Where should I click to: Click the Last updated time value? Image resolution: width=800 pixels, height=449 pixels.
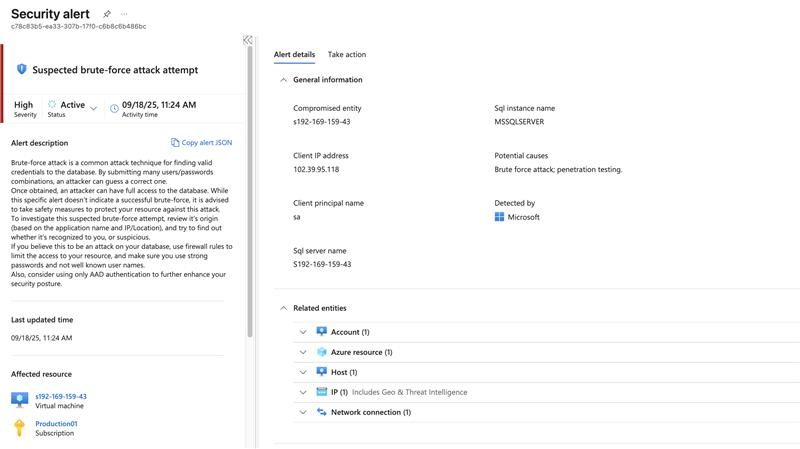(x=41, y=338)
